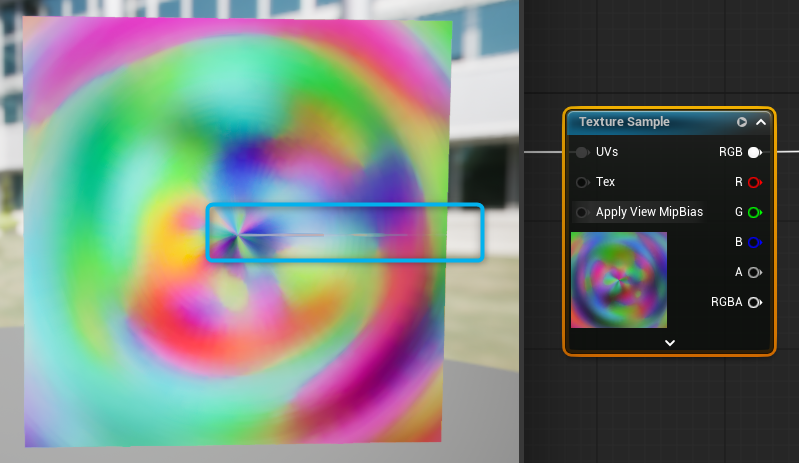799x463 pixels.
Task: Click the red R output pin
Action: point(754,183)
